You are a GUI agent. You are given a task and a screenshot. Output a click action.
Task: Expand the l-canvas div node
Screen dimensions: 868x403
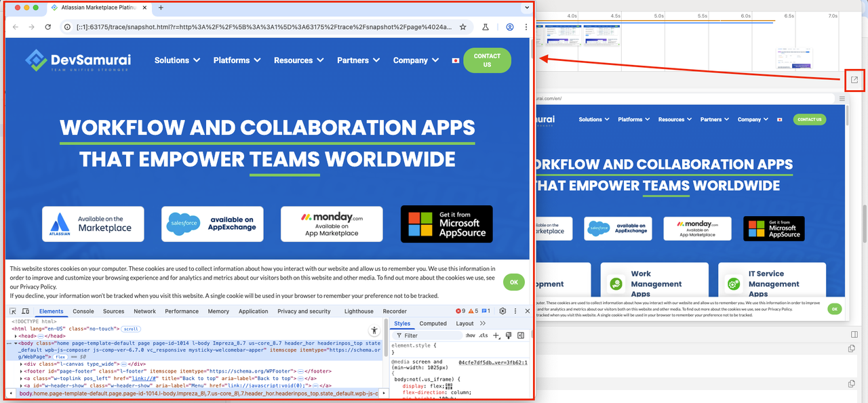tap(21, 364)
